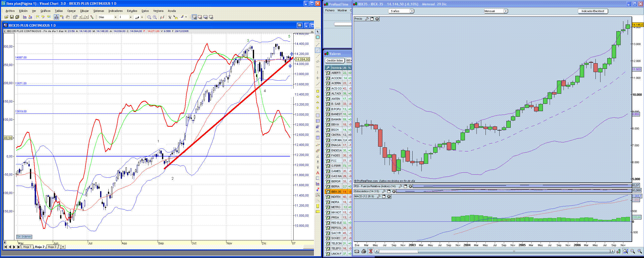644x258 pixels.
Task: Select the pointer tool in the right vertical toolbar
Action: [x=318, y=32]
